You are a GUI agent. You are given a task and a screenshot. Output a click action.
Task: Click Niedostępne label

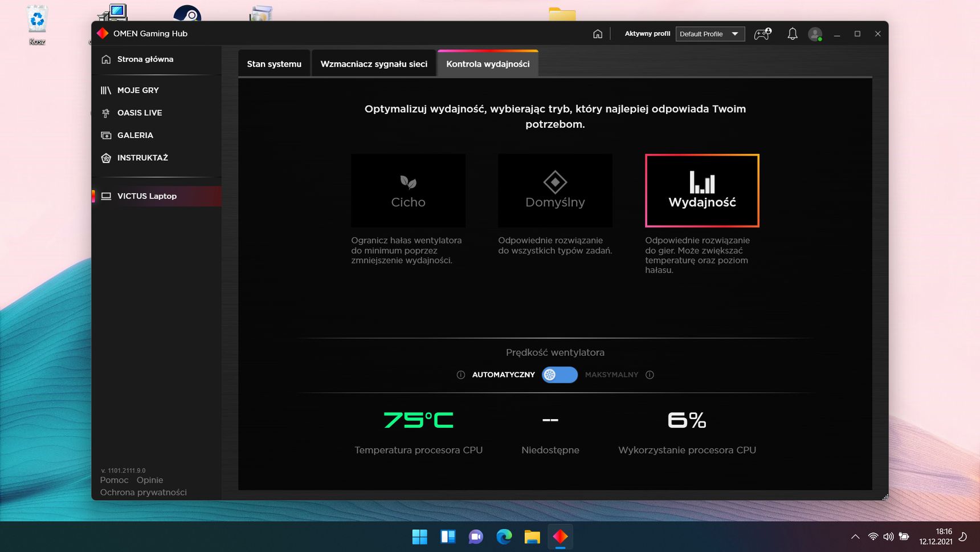pos(550,450)
